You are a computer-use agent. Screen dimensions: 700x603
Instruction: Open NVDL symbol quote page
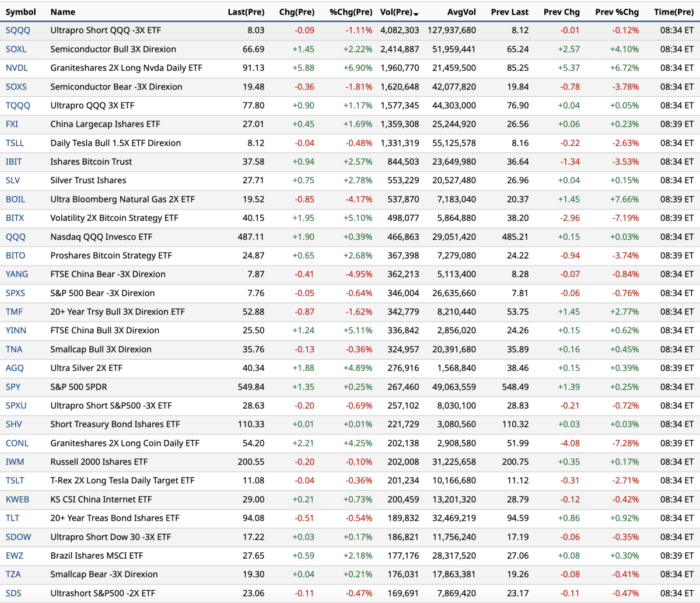(x=16, y=68)
